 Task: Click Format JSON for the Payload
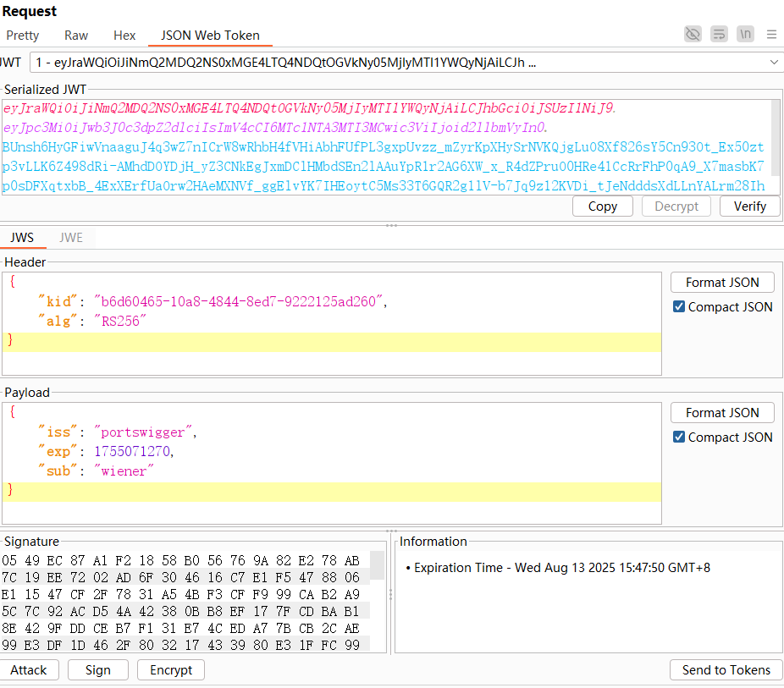[722, 413]
